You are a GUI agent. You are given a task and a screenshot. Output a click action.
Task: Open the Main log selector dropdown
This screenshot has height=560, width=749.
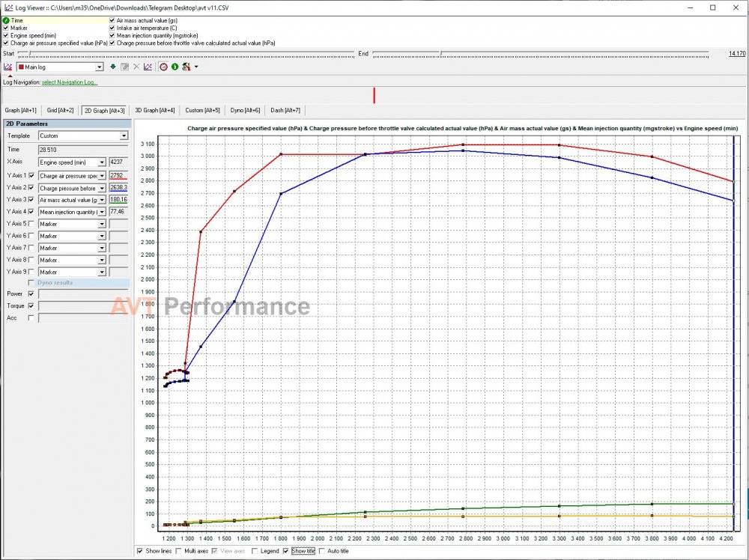pos(99,67)
